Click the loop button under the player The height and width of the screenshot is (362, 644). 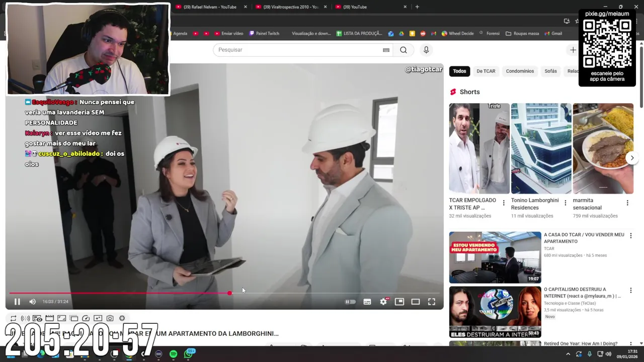coord(13,318)
